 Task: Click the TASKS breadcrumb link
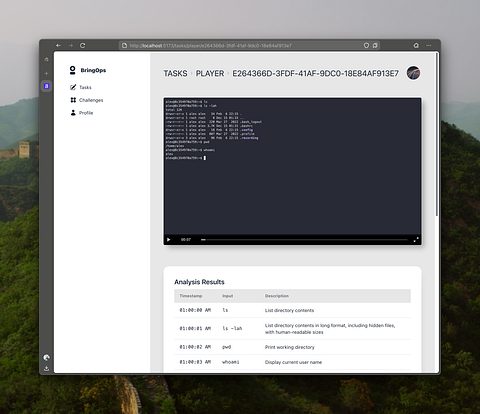175,73
